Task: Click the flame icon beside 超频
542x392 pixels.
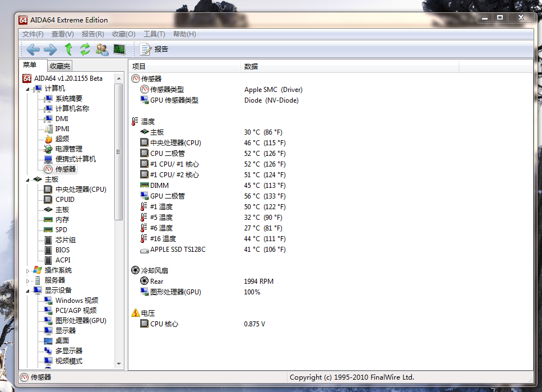Action: tap(48, 139)
